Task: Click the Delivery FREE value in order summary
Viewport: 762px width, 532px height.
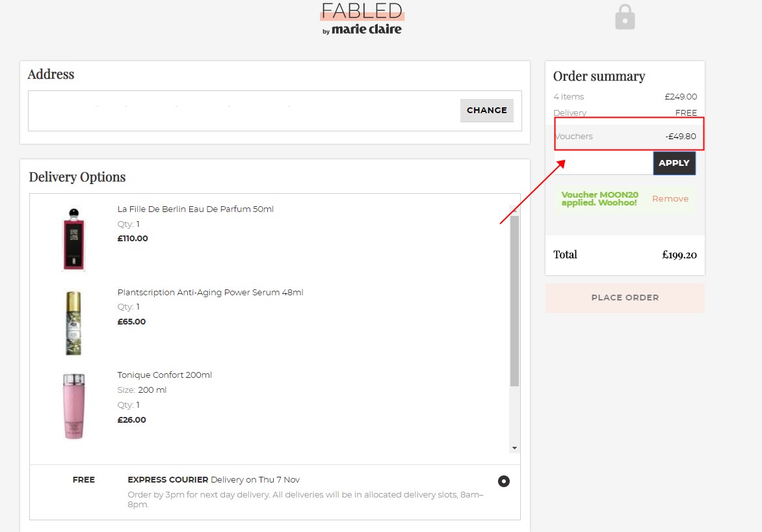Action: point(686,113)
